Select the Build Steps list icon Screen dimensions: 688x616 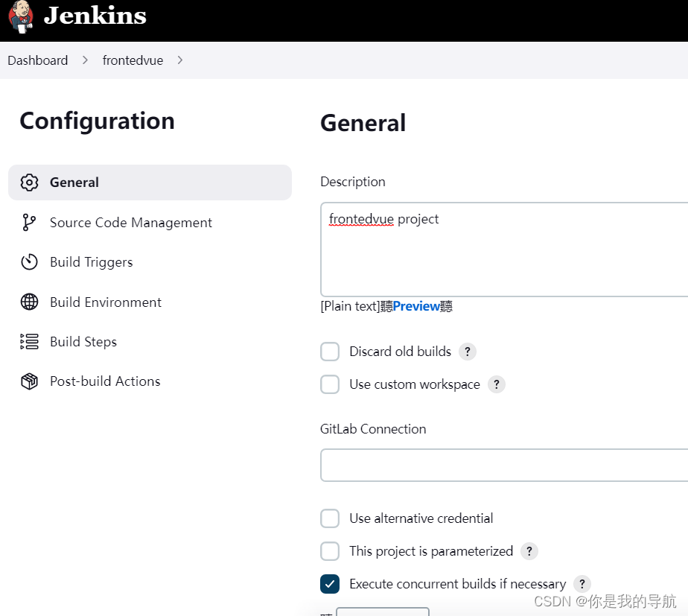click(x=28, y=341)
